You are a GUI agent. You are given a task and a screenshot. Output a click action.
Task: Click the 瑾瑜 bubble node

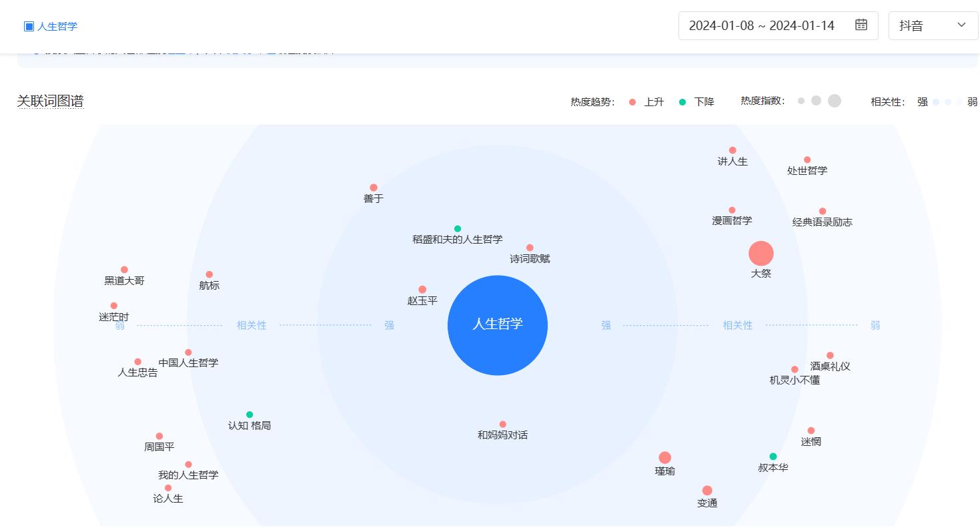664,459
